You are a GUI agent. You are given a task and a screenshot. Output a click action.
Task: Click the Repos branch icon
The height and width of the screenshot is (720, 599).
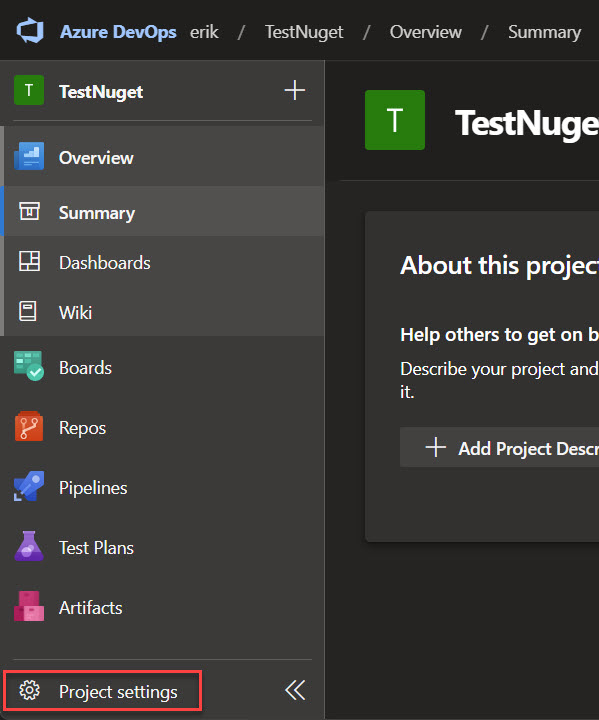click(x=29, y=426)
